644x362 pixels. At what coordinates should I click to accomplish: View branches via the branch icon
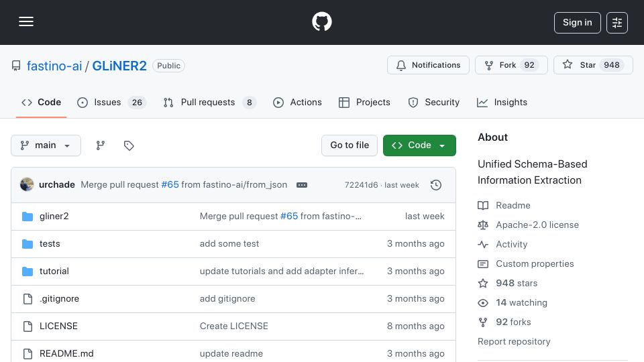[x=101, y=145]
